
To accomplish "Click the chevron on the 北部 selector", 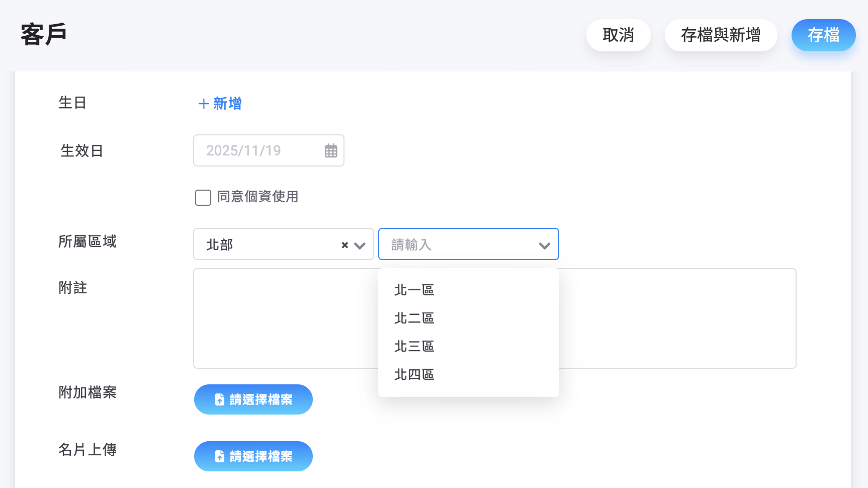I will tap(360, 246).
